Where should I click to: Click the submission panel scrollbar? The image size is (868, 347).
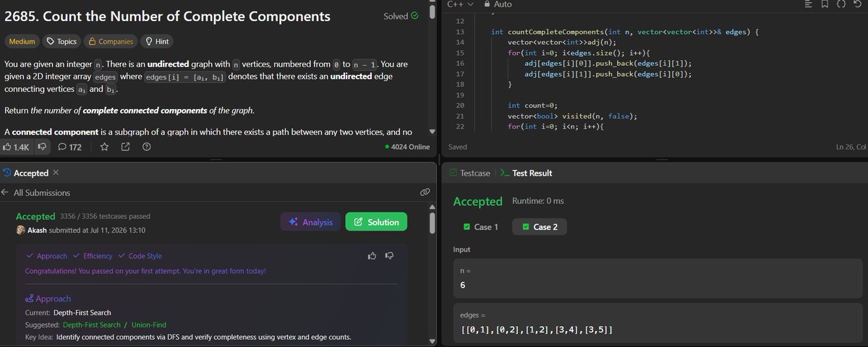pos(432,224)
